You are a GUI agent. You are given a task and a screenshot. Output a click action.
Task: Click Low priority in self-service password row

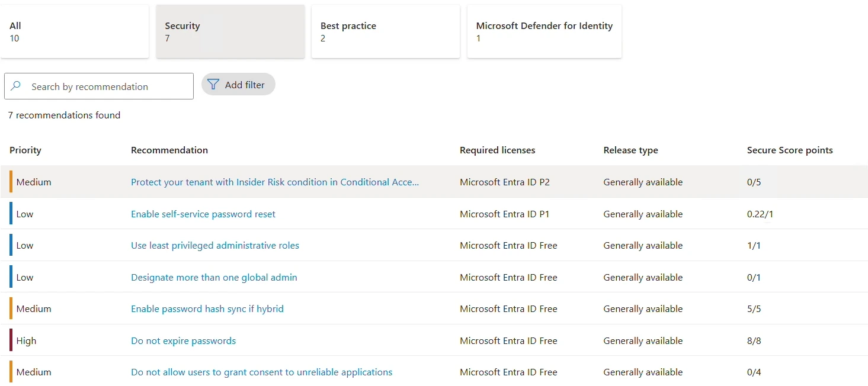(25, 214)
